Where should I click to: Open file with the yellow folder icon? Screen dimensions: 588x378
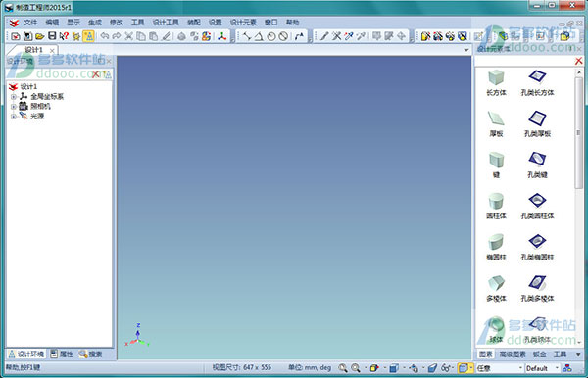40,36
